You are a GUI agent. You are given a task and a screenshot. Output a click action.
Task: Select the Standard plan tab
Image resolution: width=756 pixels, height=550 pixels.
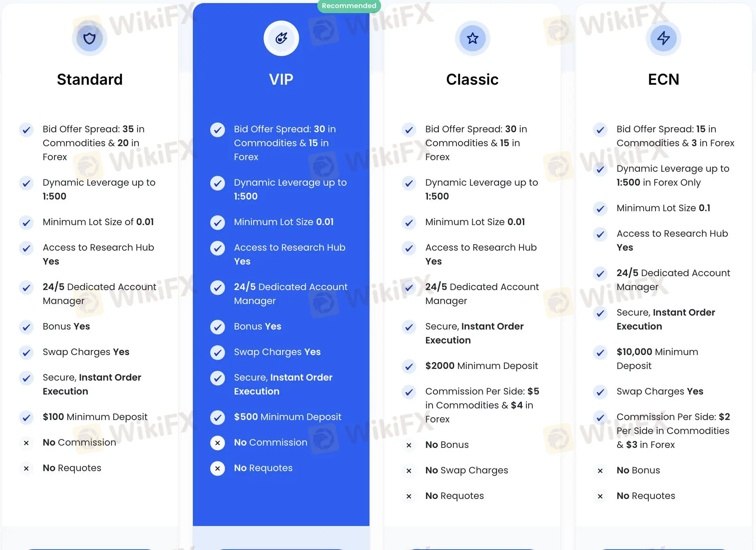click(x=89, y=79)
